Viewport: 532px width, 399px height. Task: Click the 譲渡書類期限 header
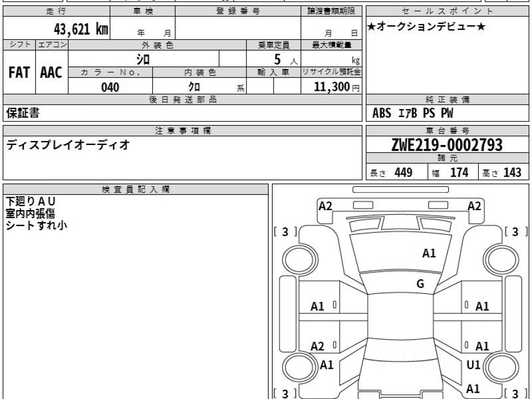(331, 12)
